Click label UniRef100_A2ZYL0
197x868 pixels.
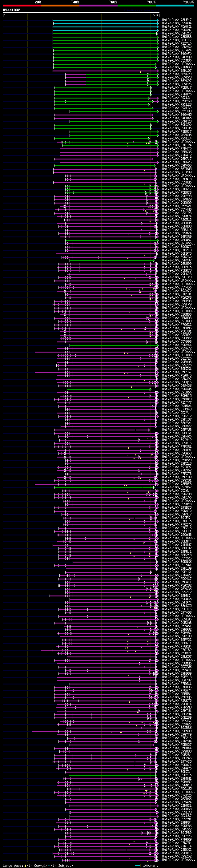pos(177,43)
